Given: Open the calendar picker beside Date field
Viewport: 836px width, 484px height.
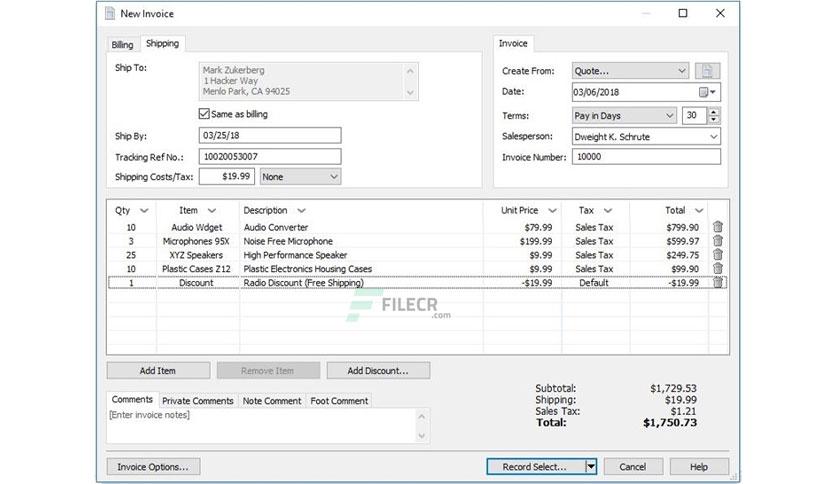Looking at the screenshot, I should [708, 92].
